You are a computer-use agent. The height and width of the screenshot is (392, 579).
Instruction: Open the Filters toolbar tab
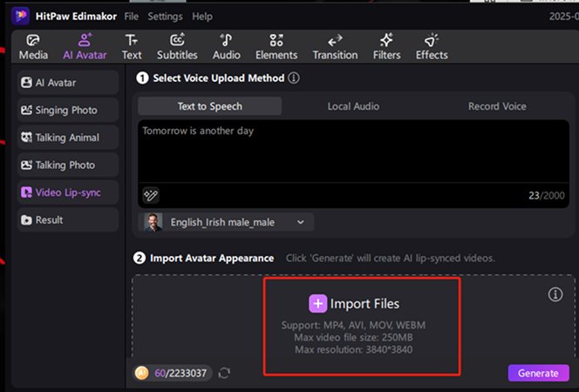click(386, 47)
